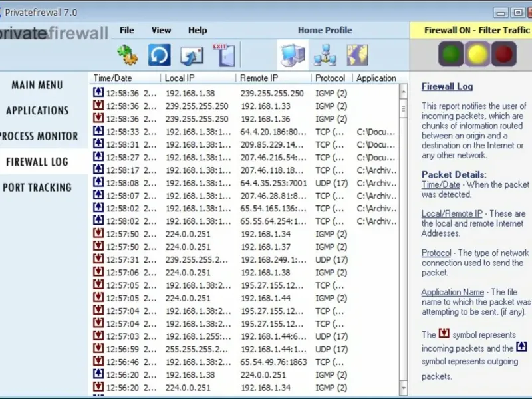The width and height of the screenshot is (532, 399).
Task: Click the Time/Date help link
Action: pos(441,185)
